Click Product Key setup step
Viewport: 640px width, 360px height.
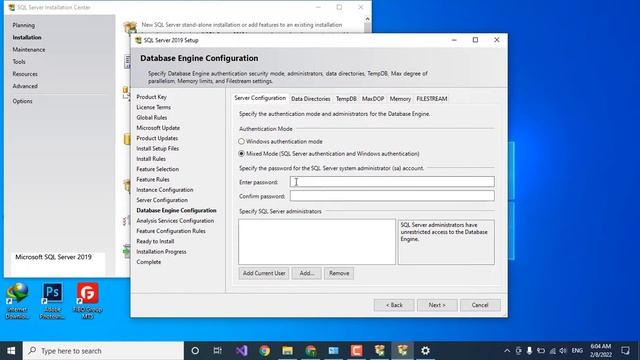(x=151, y=97)
